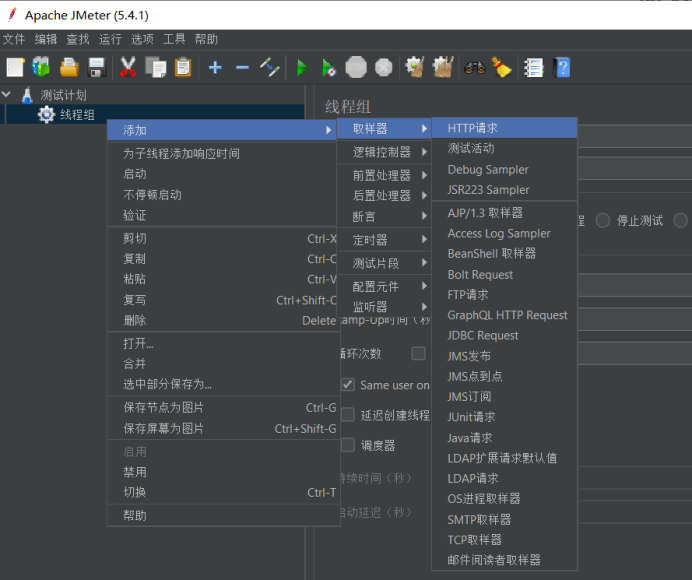Open the 文件 menu

(14, 39)
